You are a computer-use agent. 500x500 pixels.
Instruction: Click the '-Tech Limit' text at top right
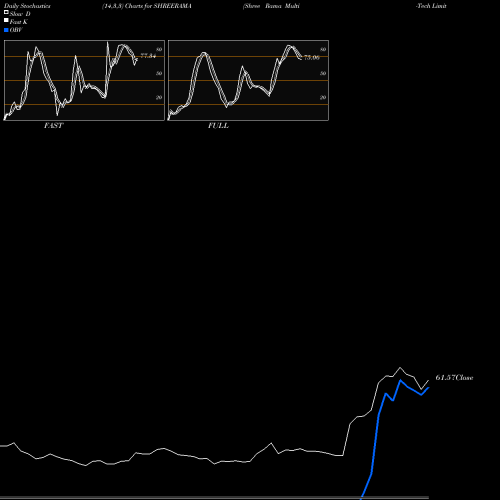pos(431,6)
